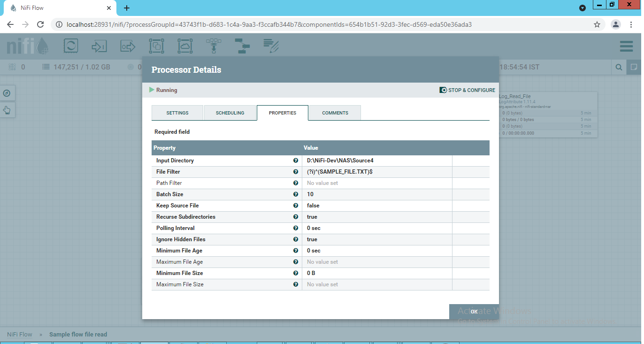Click the NiFi logo

coord(28,46)
